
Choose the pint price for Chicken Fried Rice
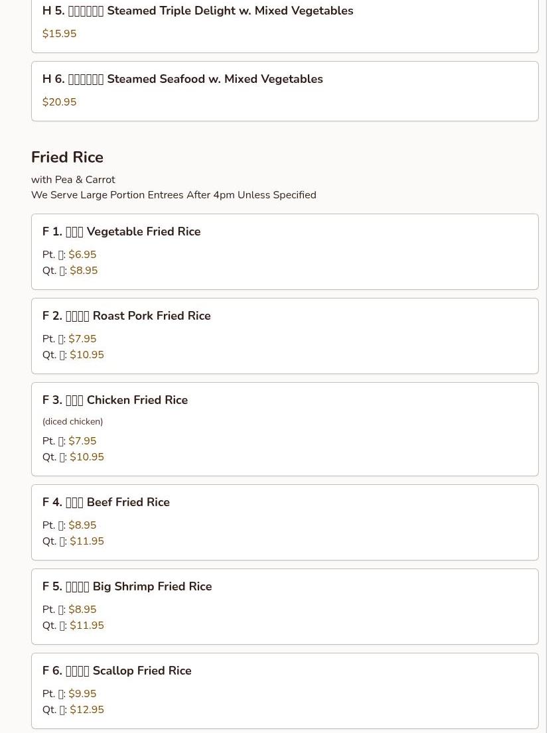(x=82, y=441)
